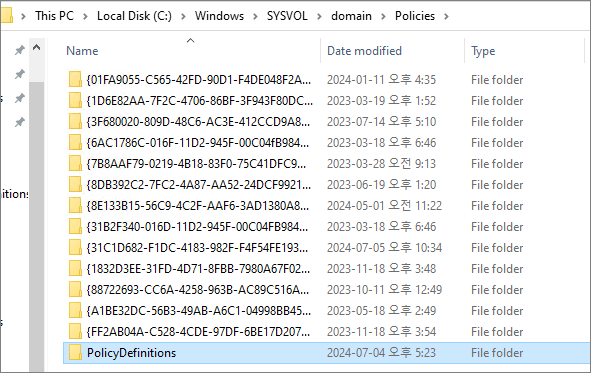Expand the chevron after Local Disk (C:)
Image resolution: width=591 pixels, height=373 pixels.
[x=183, y=16]
